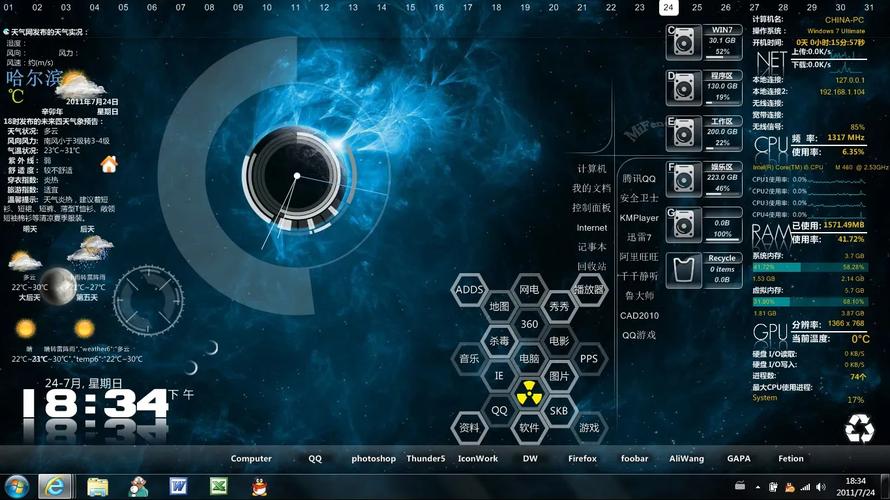This screenshot has width=890, height=500.
Task: Open the 资料 hexagon tile
Action: [x=469, y=428]
